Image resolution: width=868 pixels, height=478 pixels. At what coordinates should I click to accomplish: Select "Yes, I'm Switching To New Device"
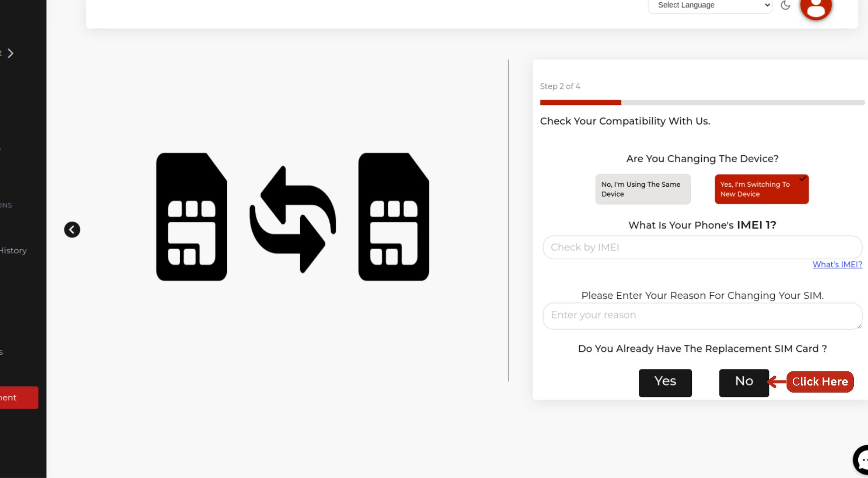[761, 189]
